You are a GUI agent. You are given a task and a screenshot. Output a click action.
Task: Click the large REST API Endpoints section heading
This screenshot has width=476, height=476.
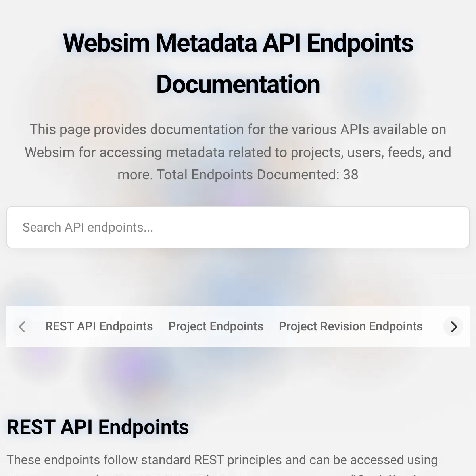pyautogui.click(x=98, y=427)
